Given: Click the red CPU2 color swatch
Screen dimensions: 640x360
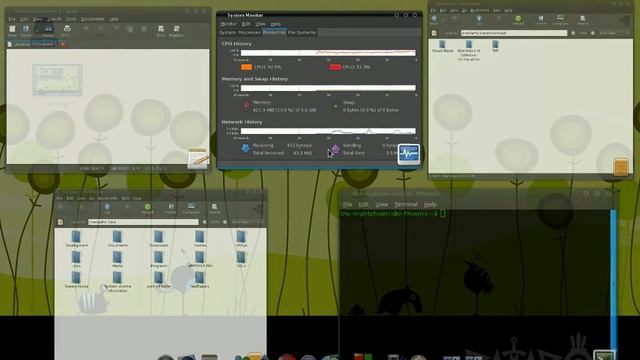Looking at the screenshot, I should [x=335, y=67].
